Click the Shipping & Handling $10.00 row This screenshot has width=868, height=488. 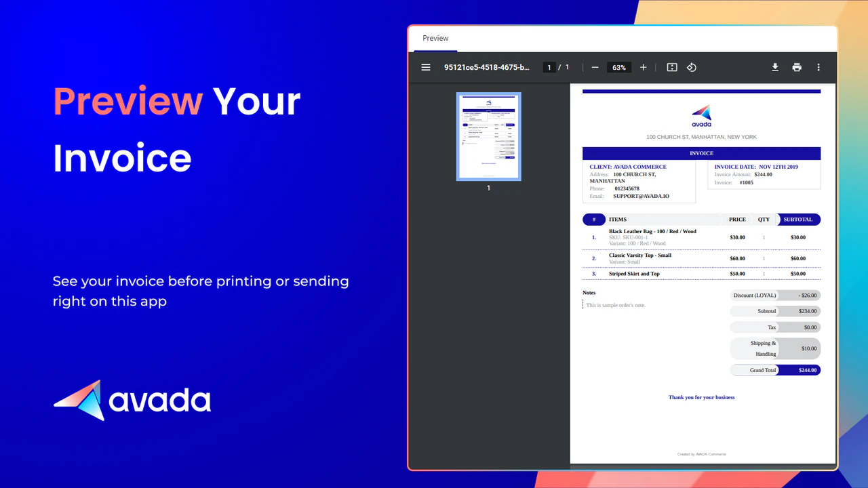coord(775,348)
